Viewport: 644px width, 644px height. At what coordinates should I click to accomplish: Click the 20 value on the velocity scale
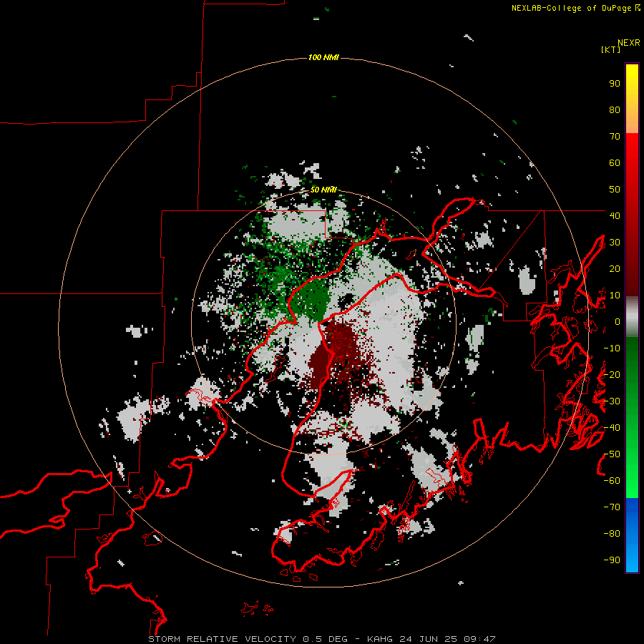(615, 269)
